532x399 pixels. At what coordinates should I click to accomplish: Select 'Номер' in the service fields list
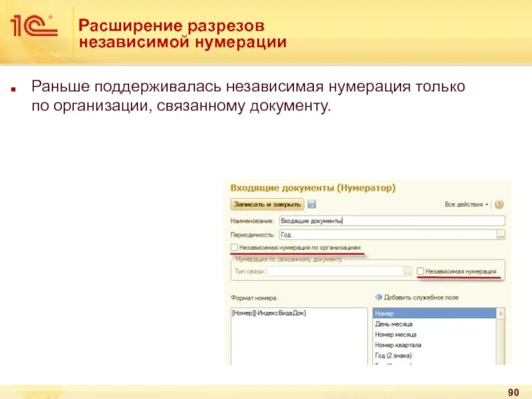(x=434, y=313)
